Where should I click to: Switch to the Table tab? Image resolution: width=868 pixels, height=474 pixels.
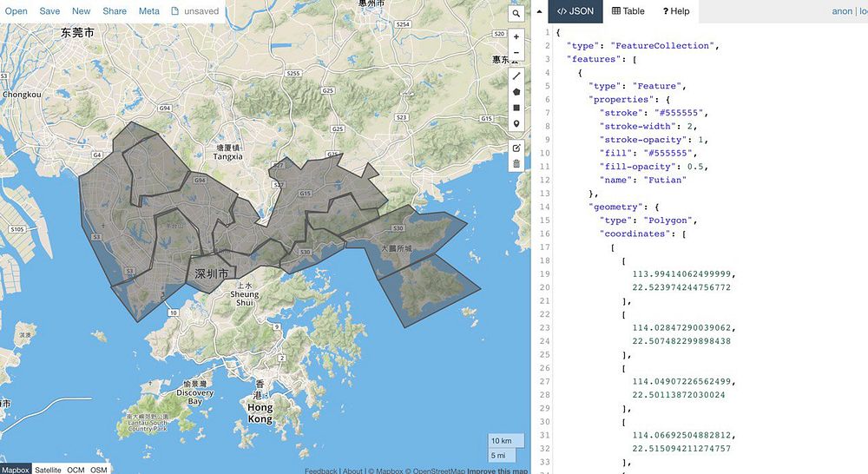pos(628,11)
